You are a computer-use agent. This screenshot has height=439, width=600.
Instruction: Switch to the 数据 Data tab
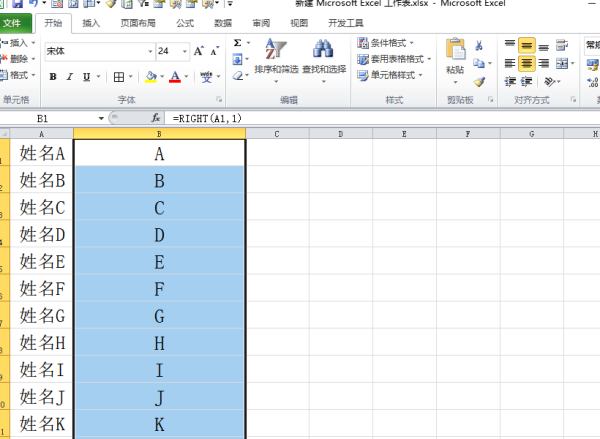[223, 23]
